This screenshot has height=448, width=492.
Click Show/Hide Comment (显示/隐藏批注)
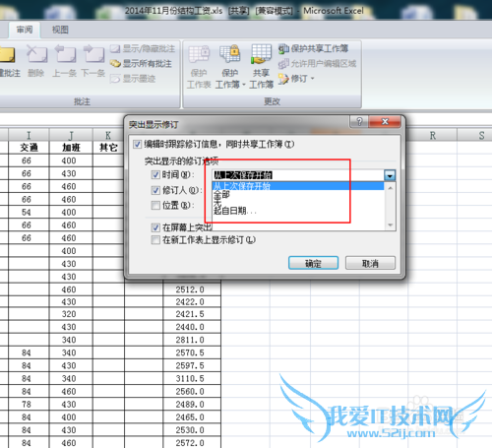[x=142, y=49]
